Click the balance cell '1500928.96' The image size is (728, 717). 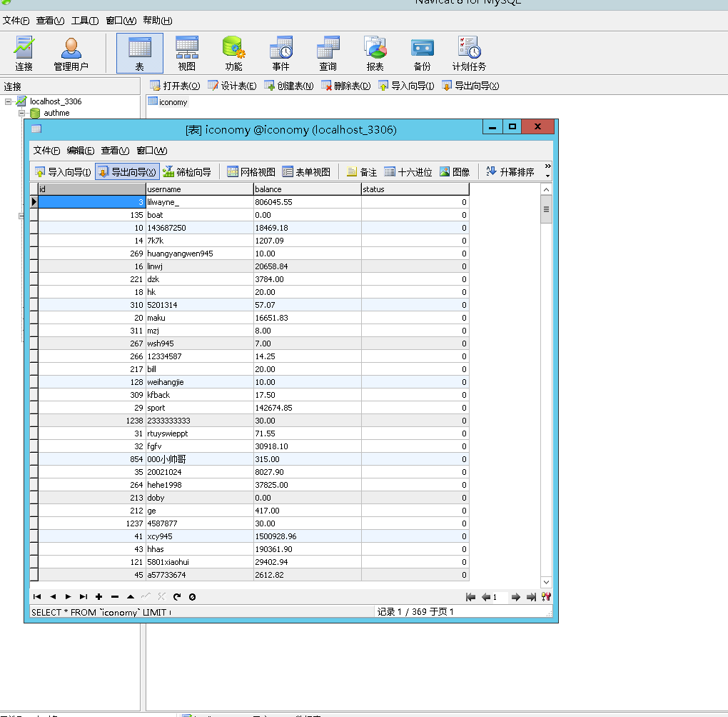(308, 536)
